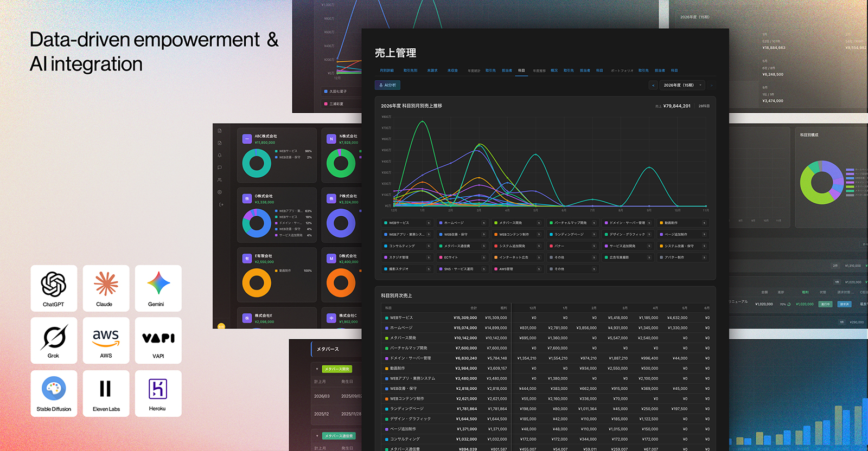Screen dimensions: 868x451
Task: Go to previous fiscal year arrow
Action: click(x=653, y=85)
